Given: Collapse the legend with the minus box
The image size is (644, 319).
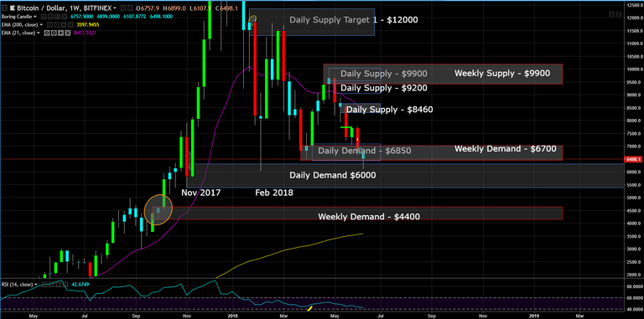Looking at the screenshot, I should (4, 8).
